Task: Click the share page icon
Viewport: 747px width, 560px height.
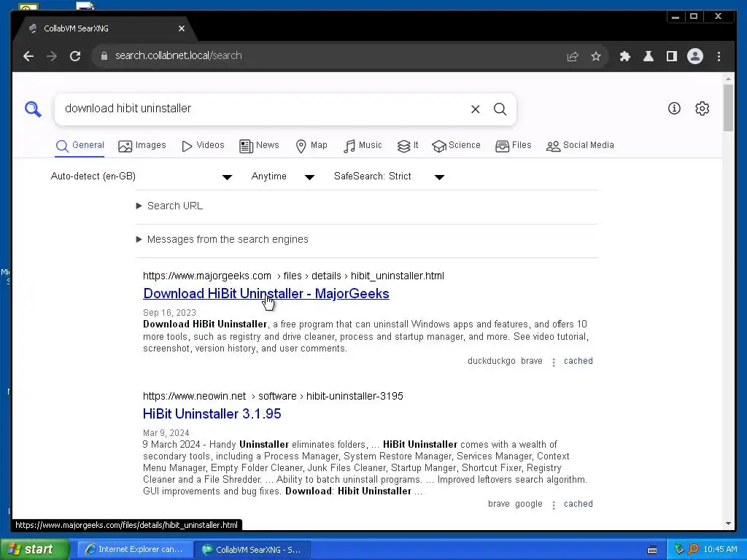Action: coord(573,57)
